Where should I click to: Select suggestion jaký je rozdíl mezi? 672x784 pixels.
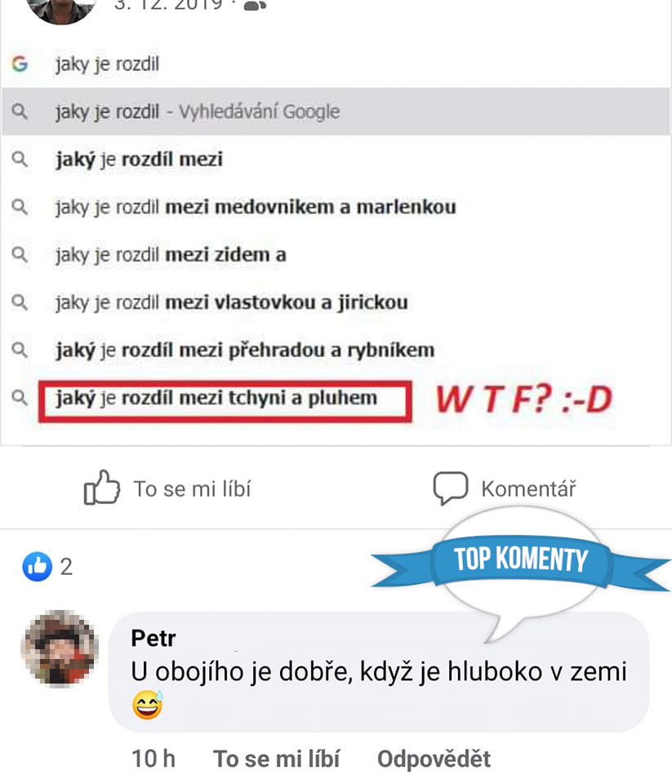point(336,159)
